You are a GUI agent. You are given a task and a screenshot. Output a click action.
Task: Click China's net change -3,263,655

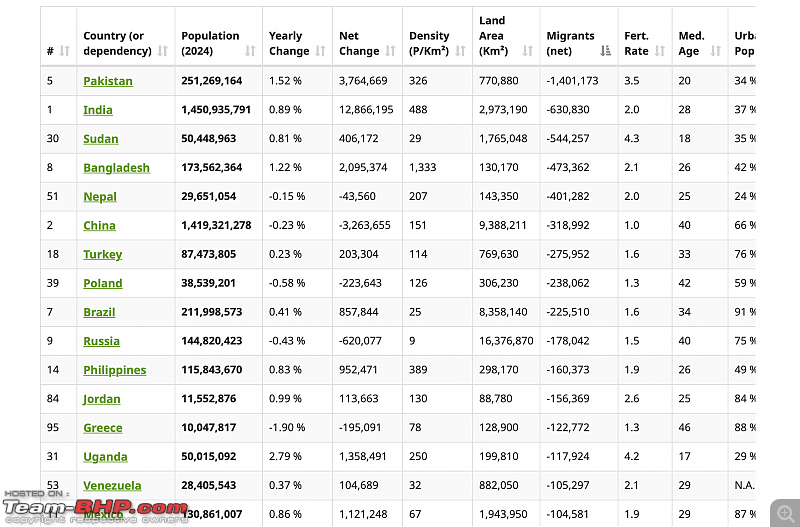pos(365,225)
